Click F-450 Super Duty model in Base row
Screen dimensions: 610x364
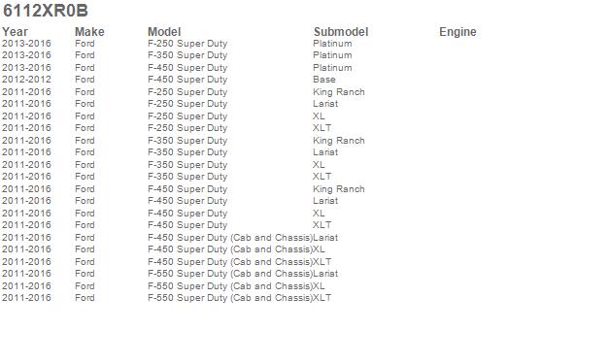click(187, 80)
